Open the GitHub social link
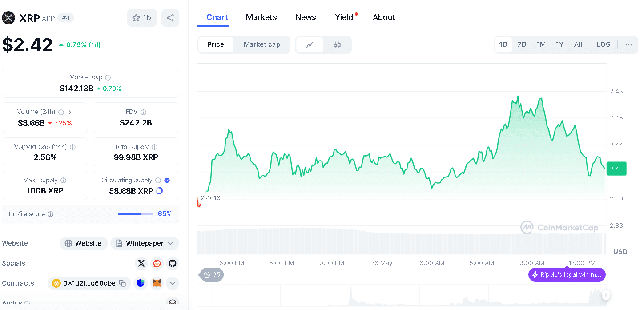 173,263
